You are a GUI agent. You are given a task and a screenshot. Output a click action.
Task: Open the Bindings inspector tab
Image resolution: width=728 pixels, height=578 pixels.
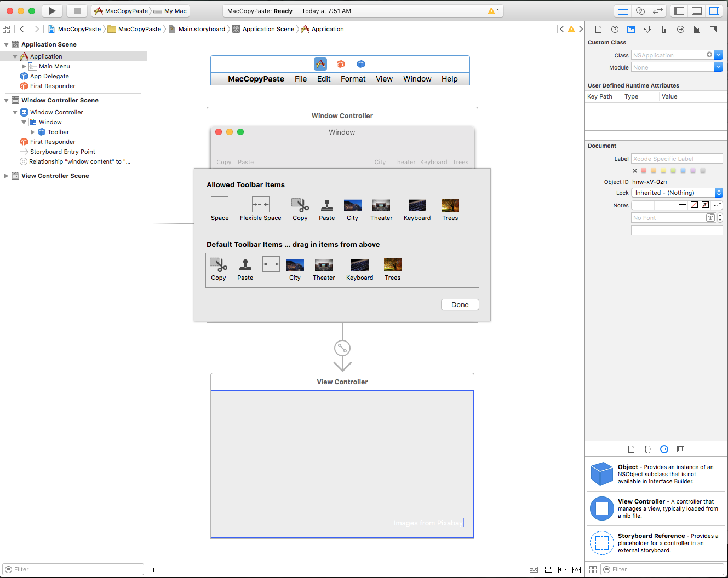coord(697,29)
